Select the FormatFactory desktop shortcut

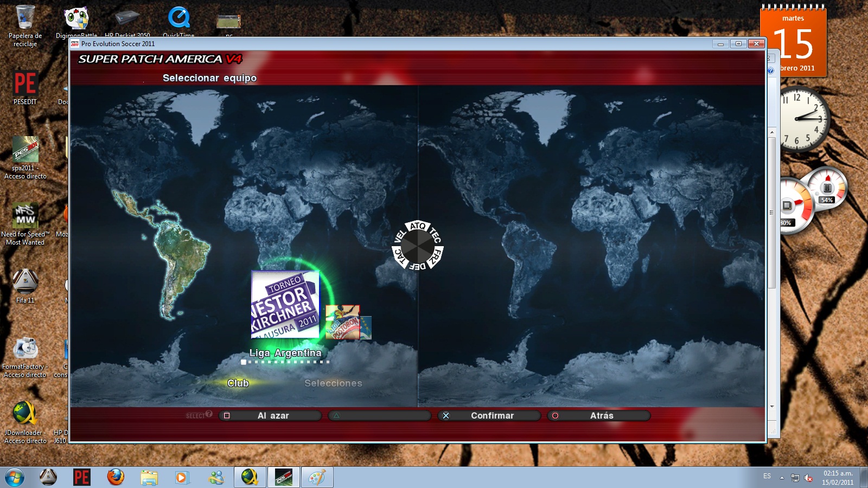coord(25,358)
